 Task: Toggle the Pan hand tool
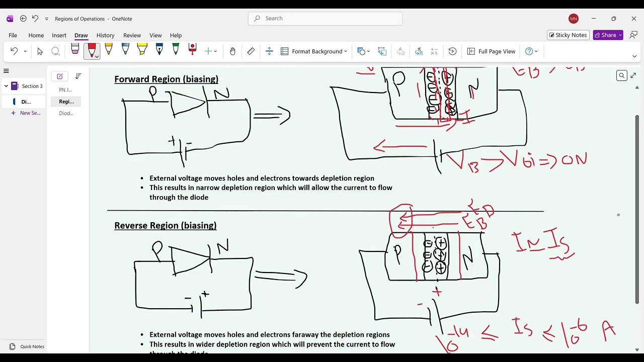tap(232, 51)
